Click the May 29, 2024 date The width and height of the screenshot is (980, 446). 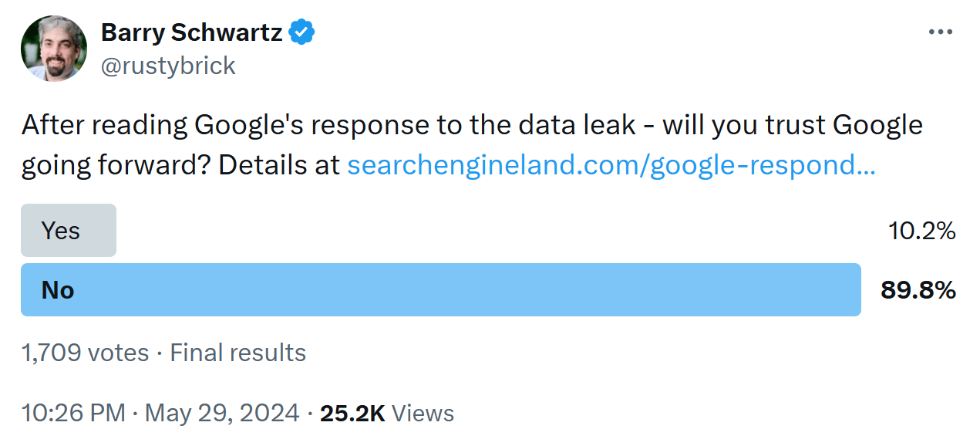222,414
